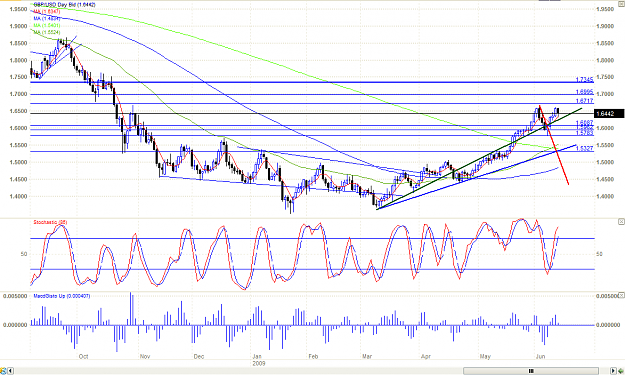Click the scroll-left arrow on the chart scrollbar

click(x=10, y=371)
